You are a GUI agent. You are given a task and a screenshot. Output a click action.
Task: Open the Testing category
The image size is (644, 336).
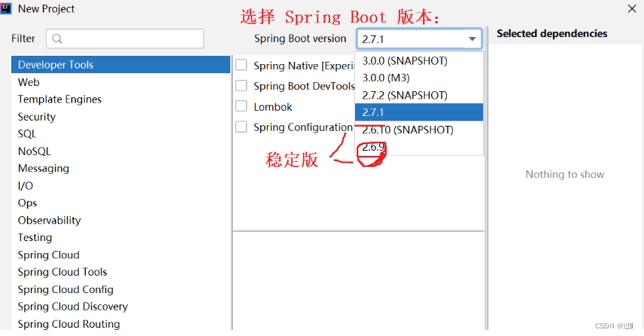(120, 237)
